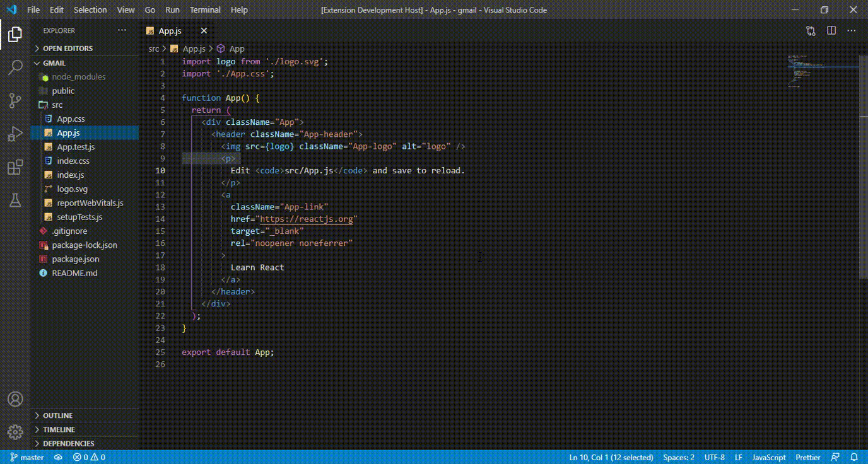Change file encoding UTF-8
Screen dimensions: 868x464
pyautogui.click(x=714, y=457)
